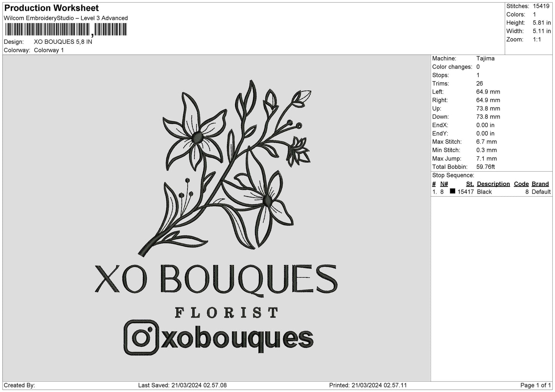This screenshot has width=555, height=392.
Task: Click the Description column header
Action: 493,184
